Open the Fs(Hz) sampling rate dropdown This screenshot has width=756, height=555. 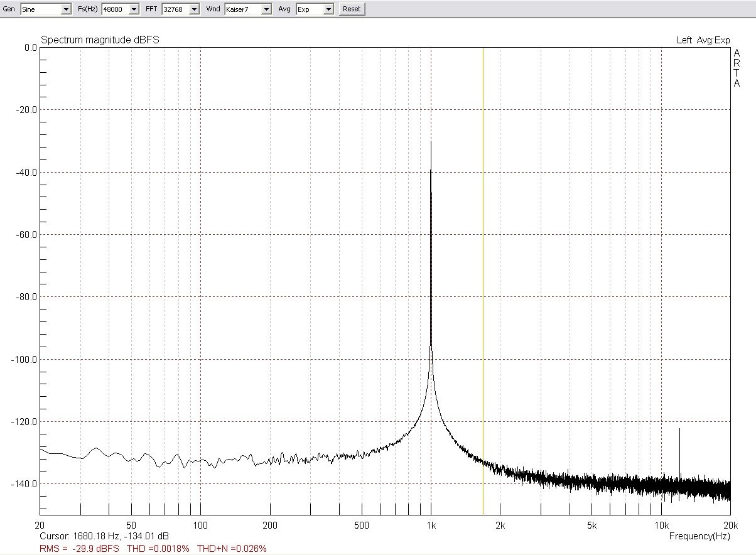(x=121, y=9)
